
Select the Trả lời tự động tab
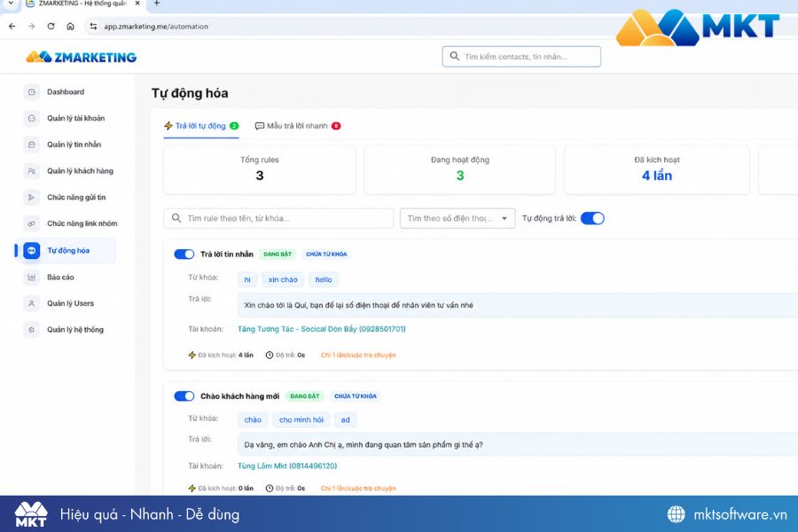coord(201,126)
